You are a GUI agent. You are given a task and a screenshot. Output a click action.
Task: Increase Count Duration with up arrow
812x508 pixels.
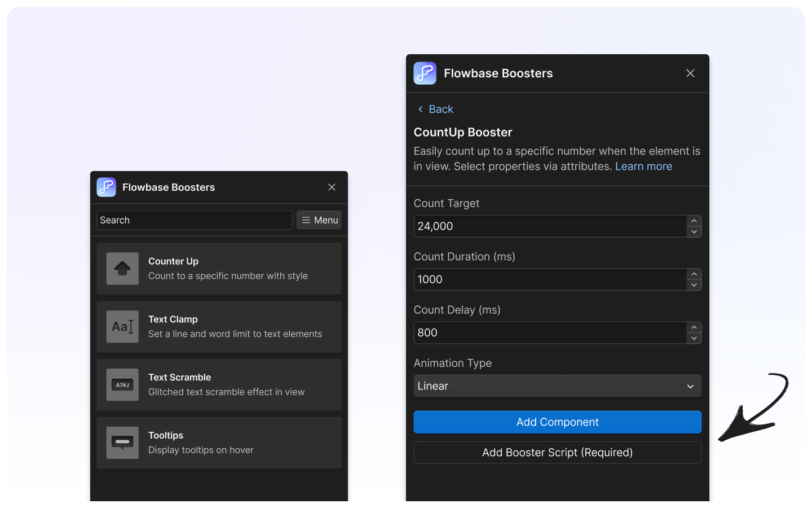(x=694, y=274)
